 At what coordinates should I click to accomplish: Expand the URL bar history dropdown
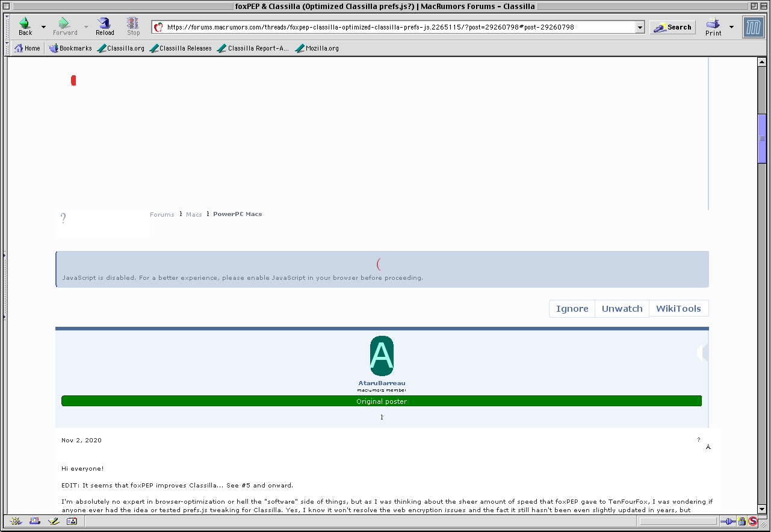(640, 27)
